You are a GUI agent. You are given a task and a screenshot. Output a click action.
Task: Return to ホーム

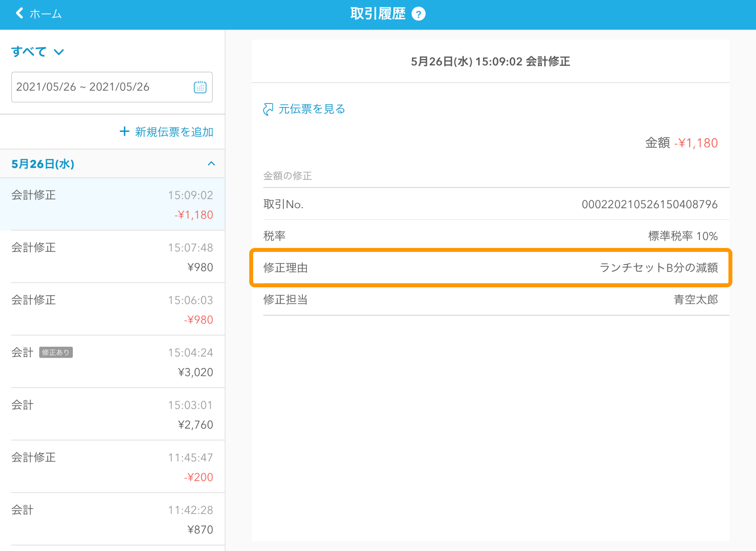tap(39, 14)
